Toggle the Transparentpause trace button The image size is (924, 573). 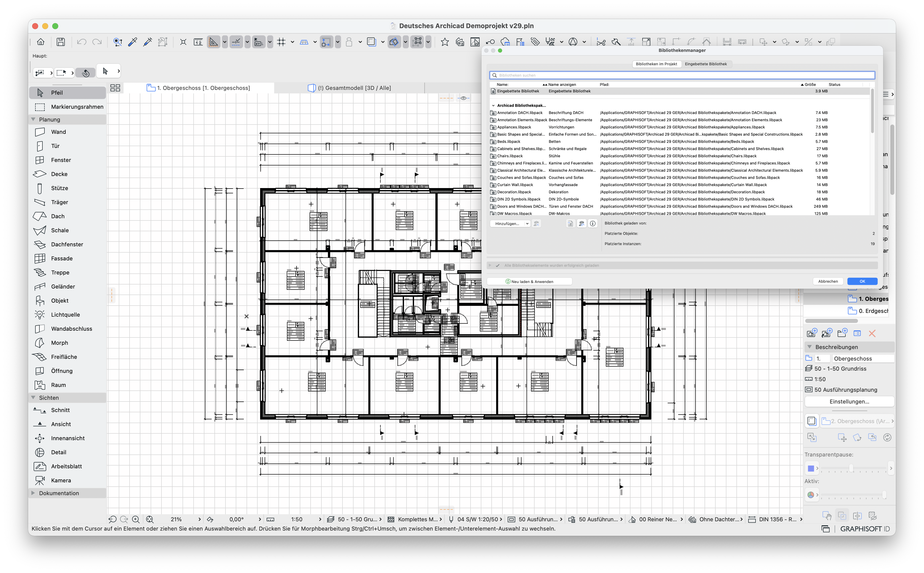click(812, 421)
